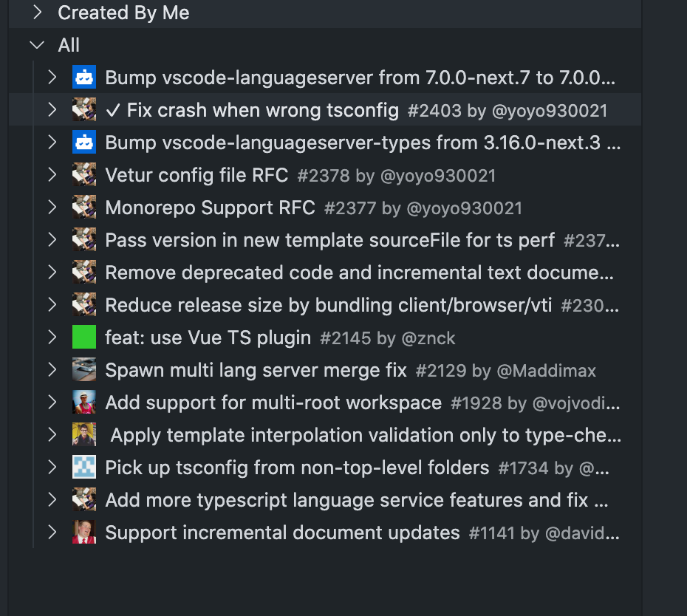Click the avatar on Support incremental document updates PR
The width and height of the screenshot is (687, 616).
pyautogui.click(x=84, y=533)
